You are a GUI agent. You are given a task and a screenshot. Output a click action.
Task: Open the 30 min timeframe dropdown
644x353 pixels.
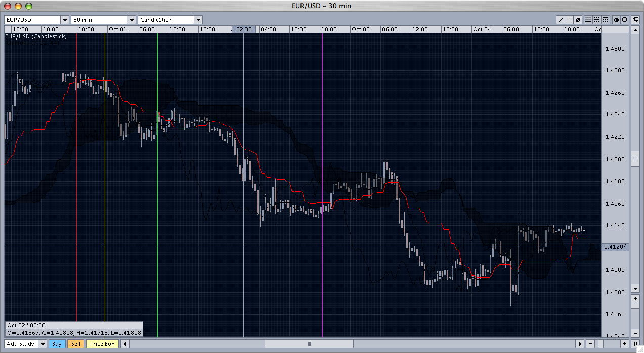[x=131, y=20]
